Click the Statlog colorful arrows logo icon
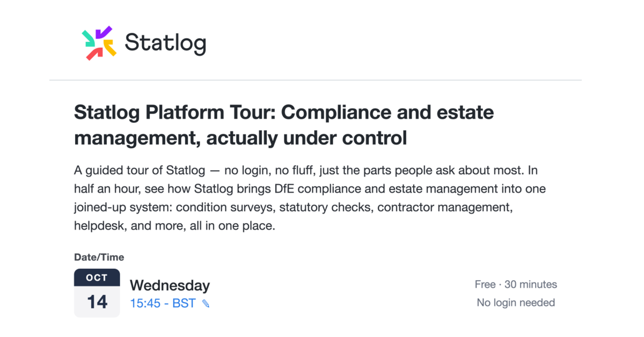 [99, 43]
